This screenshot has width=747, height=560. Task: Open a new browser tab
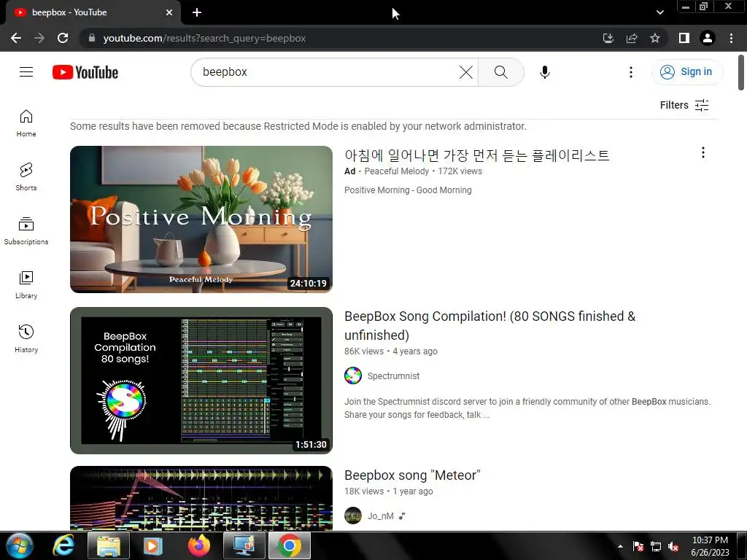pyautogui.click(x=197, y=13)
